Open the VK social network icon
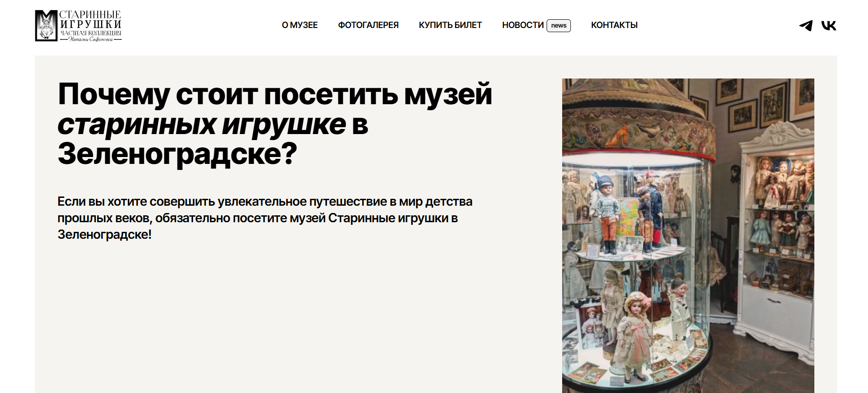 [829, 26]
